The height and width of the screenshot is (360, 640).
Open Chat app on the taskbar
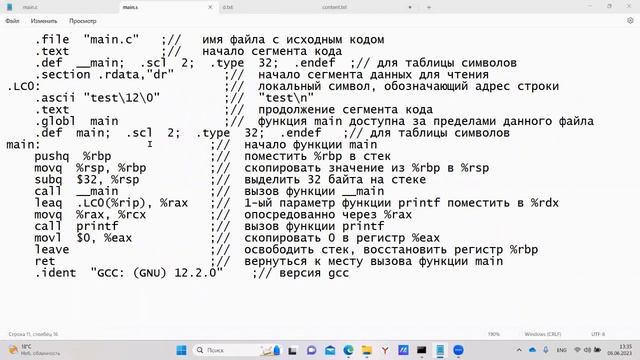pos(311,350)
